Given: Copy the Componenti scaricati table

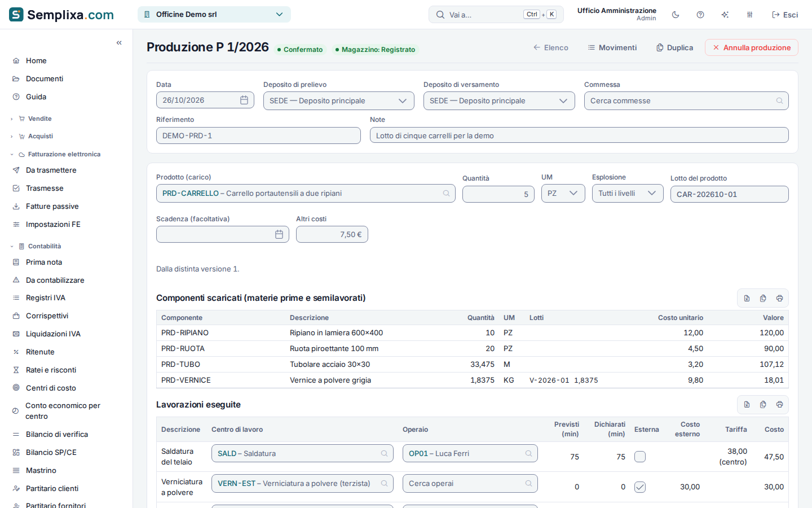Looking at the screenshot, I should pyautogui.click(x=763, y=298).
